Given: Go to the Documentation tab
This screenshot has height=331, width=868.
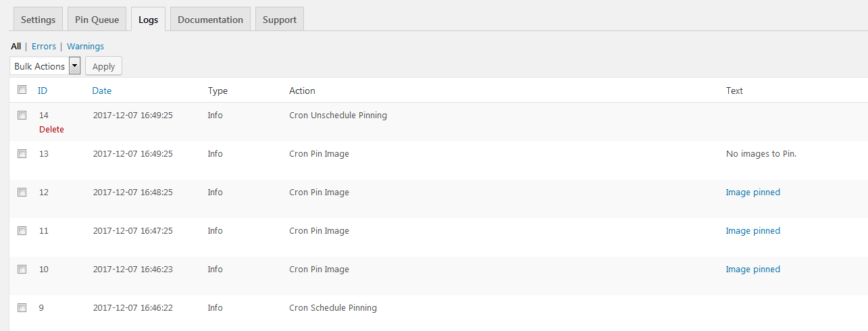Looking at the screenshot, I should (x=210, y=20).
